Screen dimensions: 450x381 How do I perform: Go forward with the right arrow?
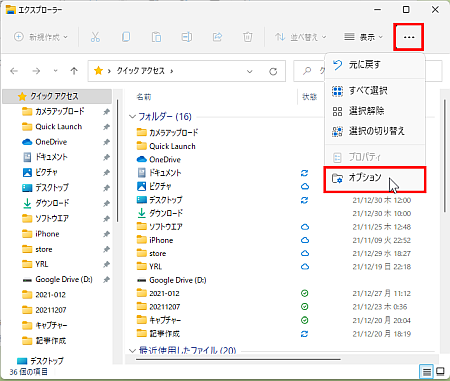36,71
